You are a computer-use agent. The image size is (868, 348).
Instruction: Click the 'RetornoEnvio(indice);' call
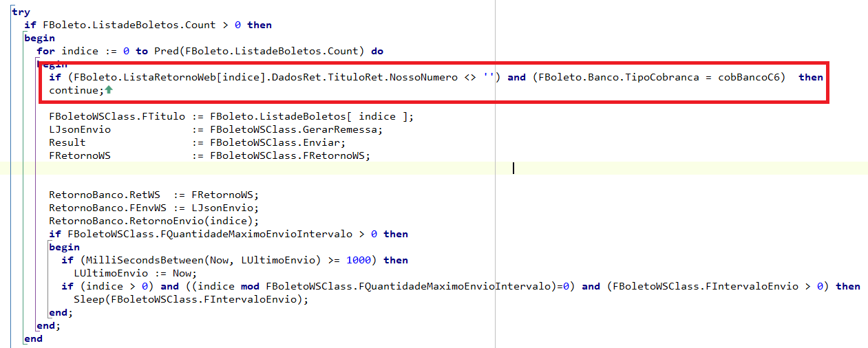click(x=194, y=221)
